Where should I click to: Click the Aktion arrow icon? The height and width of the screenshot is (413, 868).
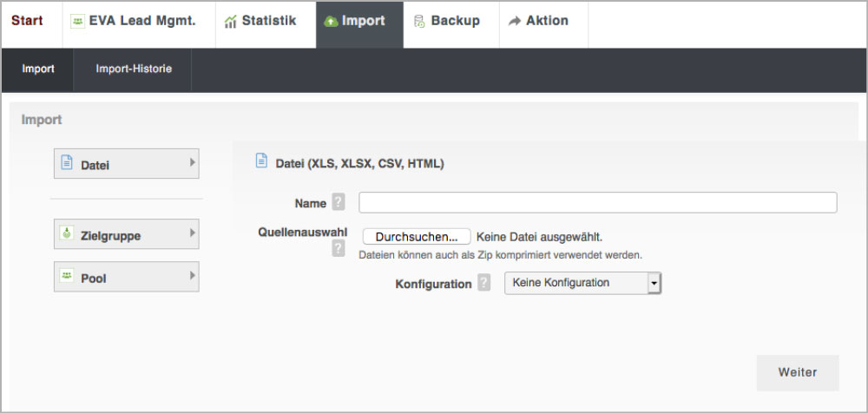[x=515, y=22]
